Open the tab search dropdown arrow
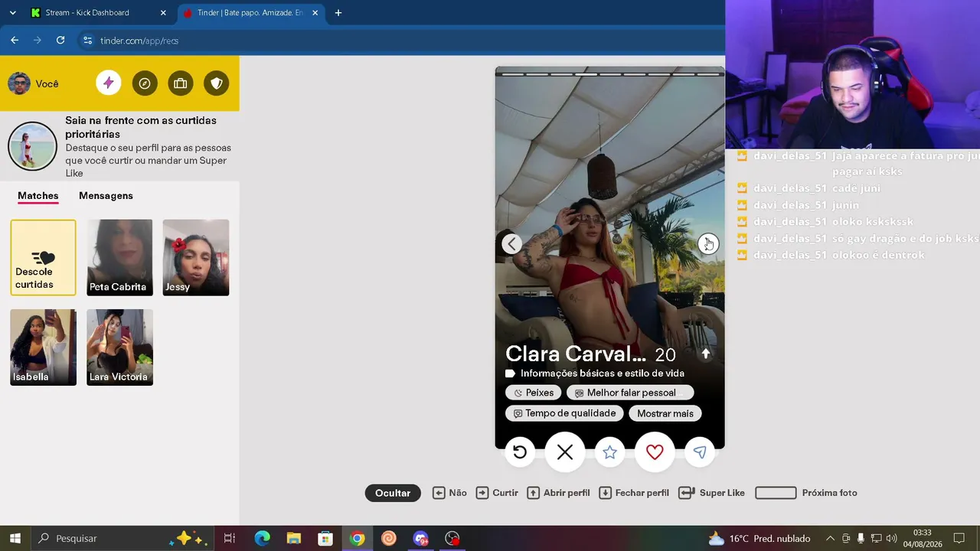Viewport: 980px width, 551px height. pyautogui.click(x=12, y=13)
